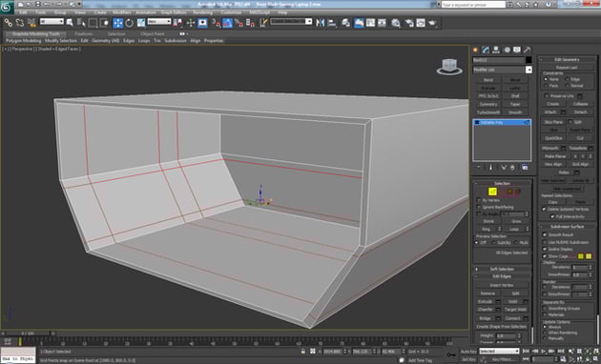This screenshot has width=601, height=364.
Task: Choose the Rectangular Selection Region icon
Action: click(93, 23)
